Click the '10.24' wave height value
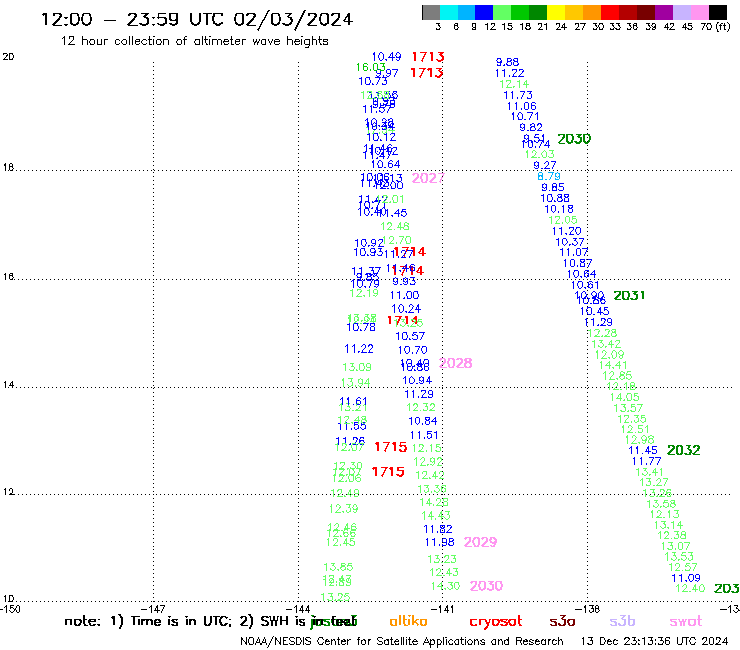The width and height of the screenshot is (740, 650). 406,309
